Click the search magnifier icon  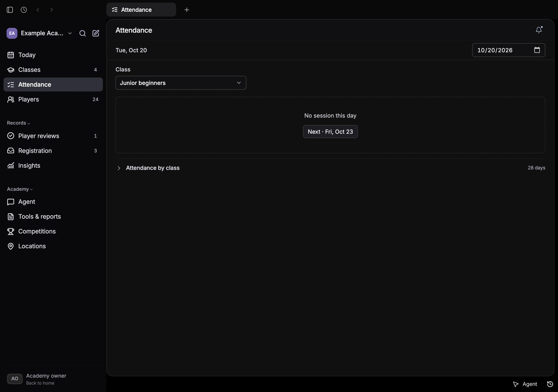point(83,33)
